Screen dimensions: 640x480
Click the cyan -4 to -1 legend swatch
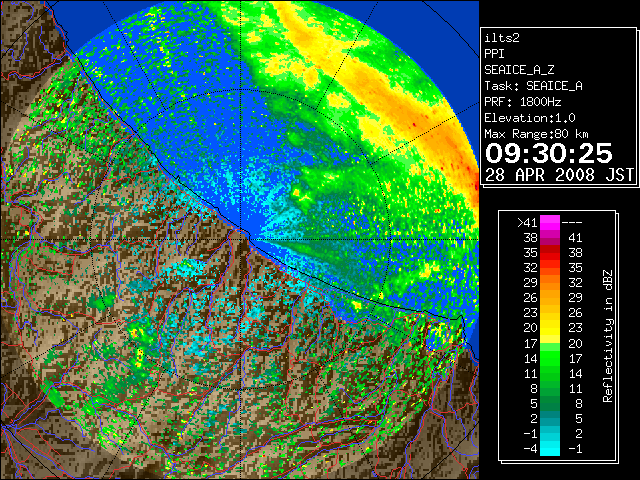click(550, 448)
